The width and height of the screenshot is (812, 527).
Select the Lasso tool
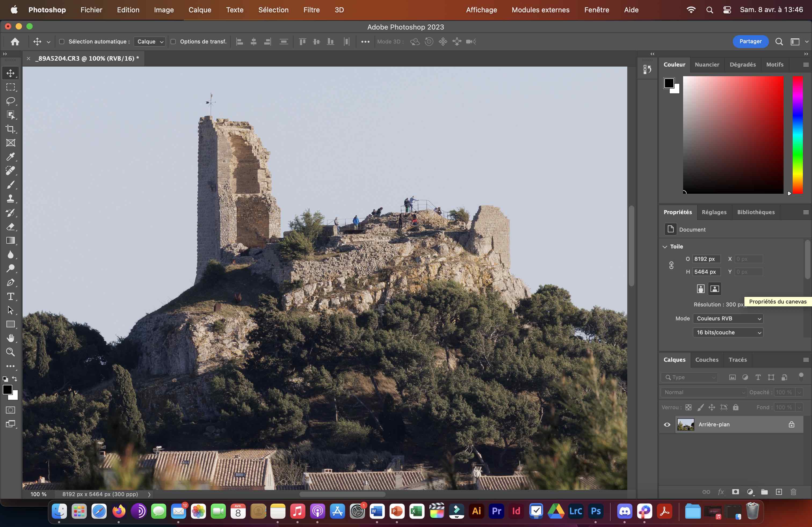pyautogui.click(x=10, y=101)
